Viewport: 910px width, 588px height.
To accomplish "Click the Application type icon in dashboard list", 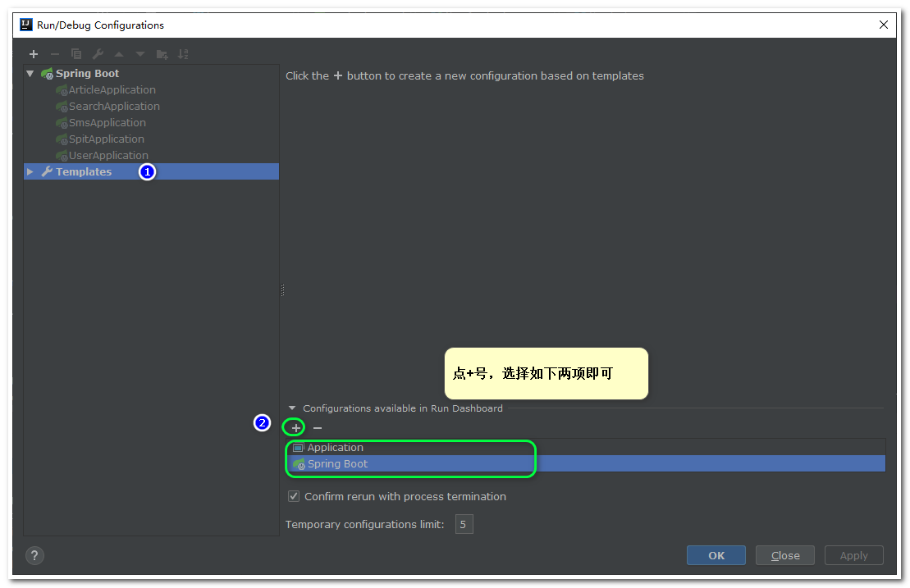I will pyautogui.click(x=299, y=448).
